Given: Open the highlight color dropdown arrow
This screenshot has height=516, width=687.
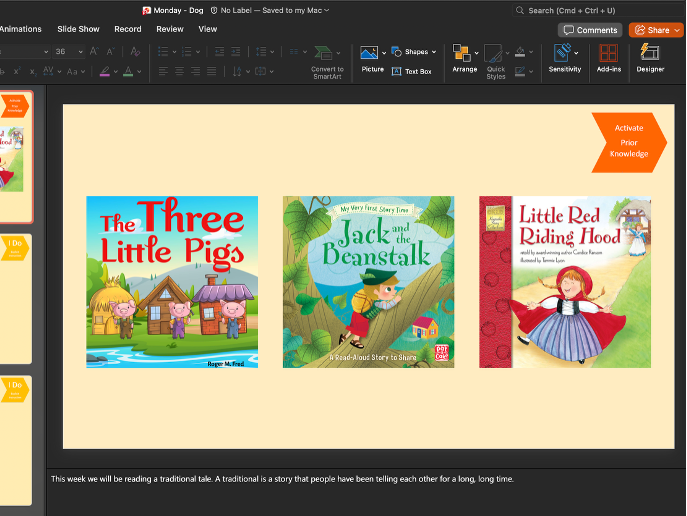Looking at the screenshot, I should [116, 71].
